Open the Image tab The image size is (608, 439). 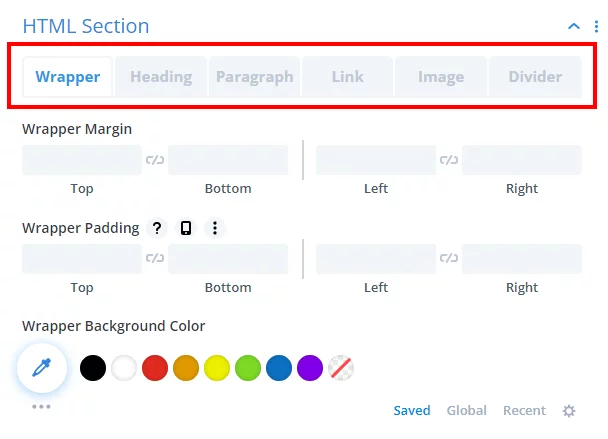tap(441, 77)
